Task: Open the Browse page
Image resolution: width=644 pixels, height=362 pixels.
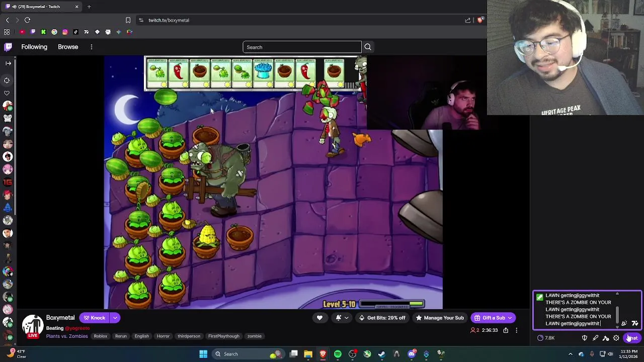Action: pyautogui.click(x=68, y=47)
